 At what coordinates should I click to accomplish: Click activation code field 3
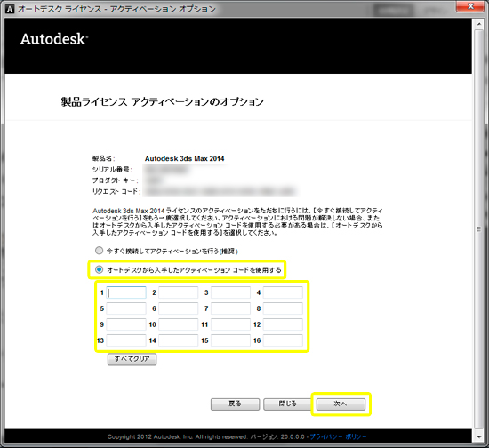[x=231, y=292]
